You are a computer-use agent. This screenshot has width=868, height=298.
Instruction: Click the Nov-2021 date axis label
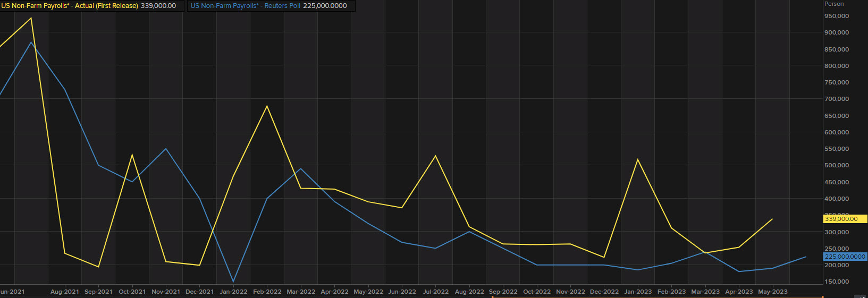click(166, 292)
